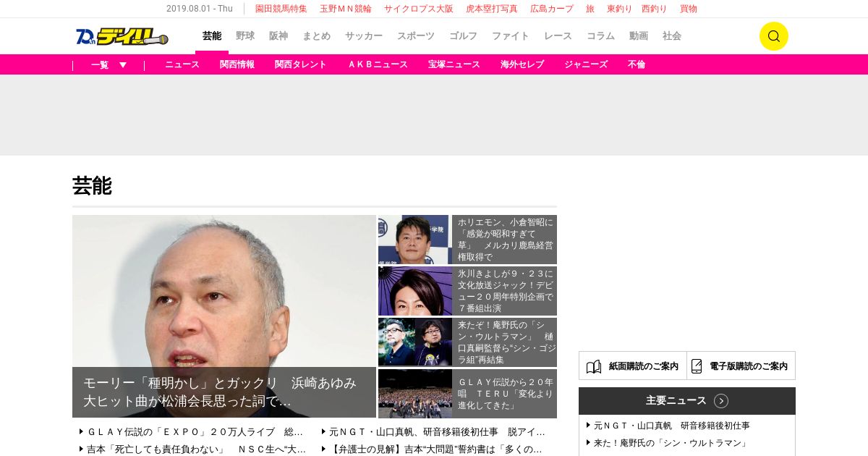Screen dimensions: 868x456
Task: Switch to the 野球 tab
Action: [245, 36]
